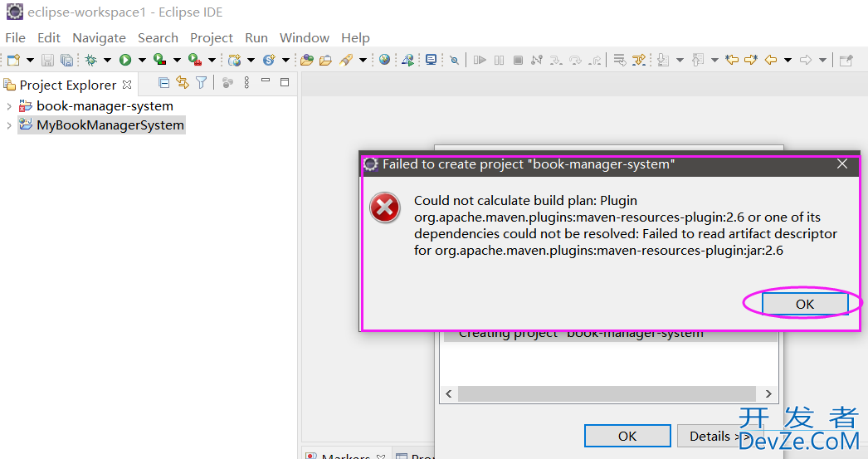This screenshot has height=459, width=868.
Task: Click the Pin Editor icon
Action: pyautogui.click(x=846, y=60)
